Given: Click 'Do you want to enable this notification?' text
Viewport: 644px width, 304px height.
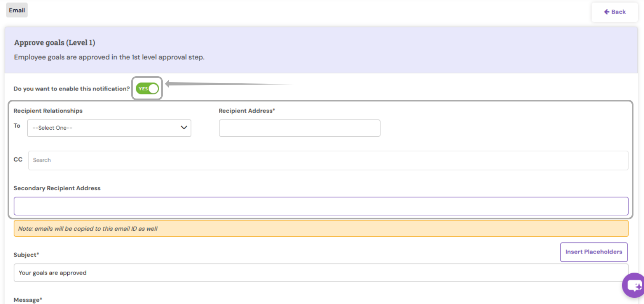Looking at the screenshot, I should click(72, 89).
